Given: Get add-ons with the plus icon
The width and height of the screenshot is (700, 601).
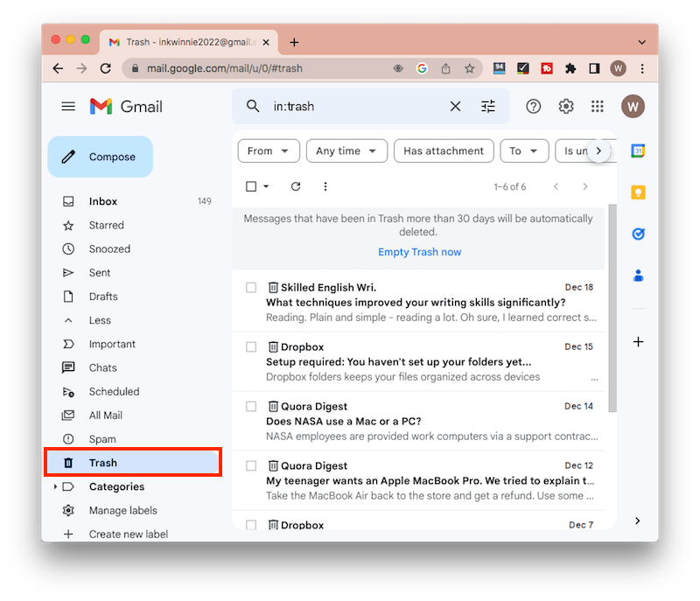Looking at the screenshot, I should coord(638,342).
